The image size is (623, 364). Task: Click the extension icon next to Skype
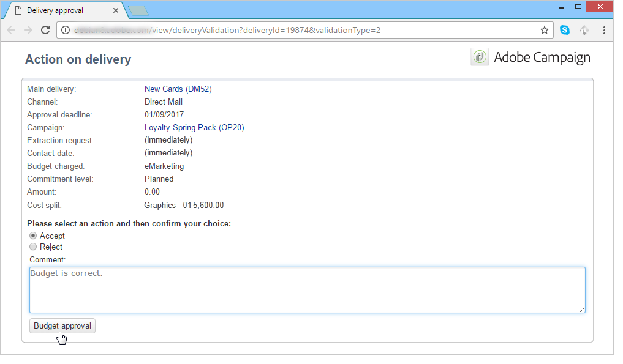point(584,30)
